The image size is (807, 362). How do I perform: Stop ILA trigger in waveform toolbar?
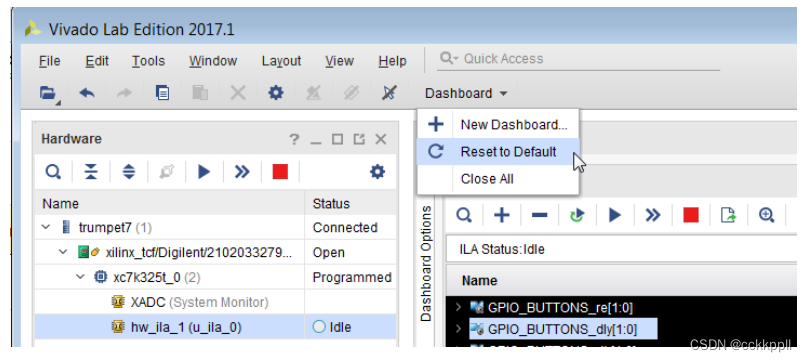click(691, 215)
